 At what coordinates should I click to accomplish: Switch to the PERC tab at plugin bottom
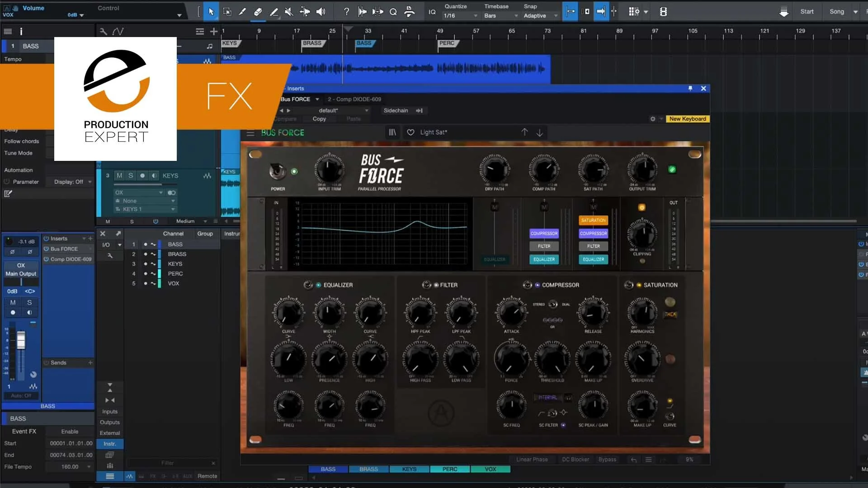click(x=449, y=469)
